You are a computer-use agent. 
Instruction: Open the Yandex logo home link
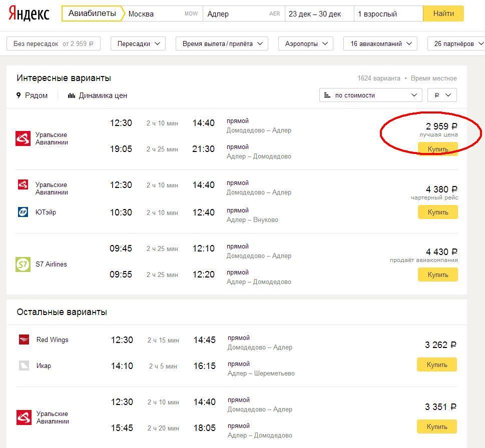point(29,13)
